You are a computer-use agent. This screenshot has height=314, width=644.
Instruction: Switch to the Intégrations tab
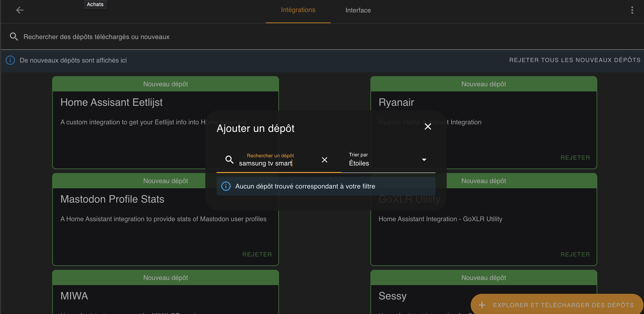point(298,10)
